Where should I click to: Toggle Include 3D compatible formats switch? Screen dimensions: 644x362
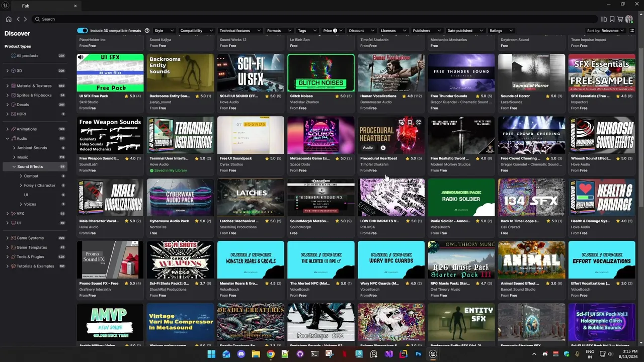tap(83, 31)
